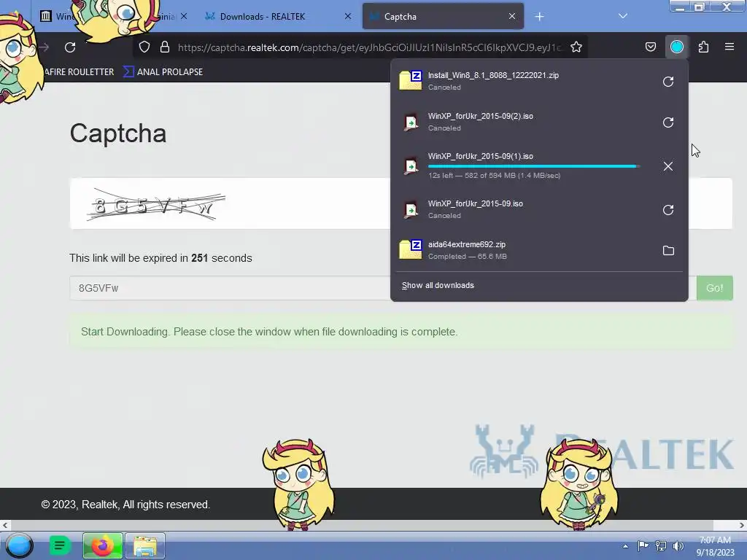Open the green notes taskbar app
This screenshot has height=560, width=747.
[60, 545]
